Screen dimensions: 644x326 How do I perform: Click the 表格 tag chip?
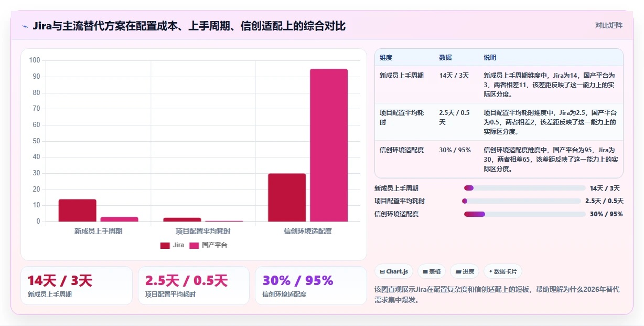point(432,271)
